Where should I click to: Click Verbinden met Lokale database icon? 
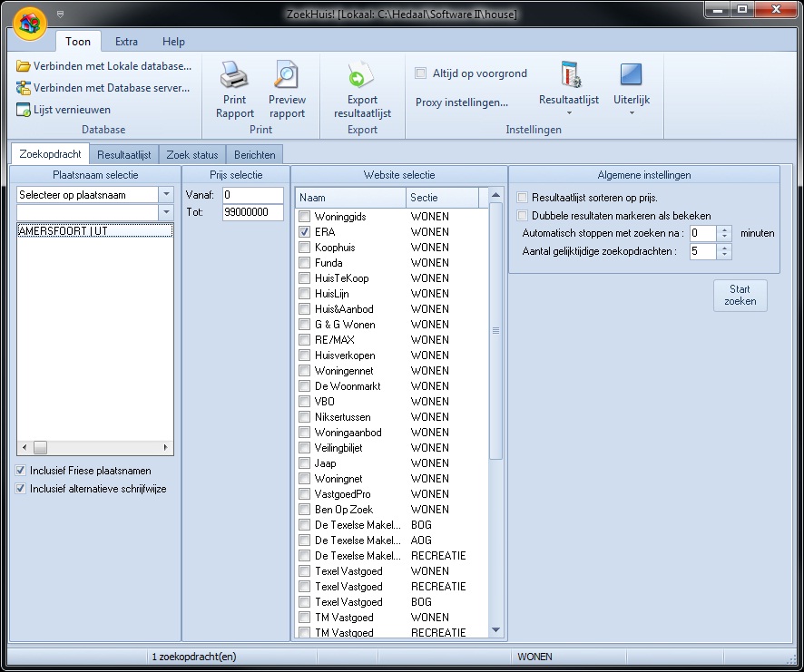click(x=24, y=66)
